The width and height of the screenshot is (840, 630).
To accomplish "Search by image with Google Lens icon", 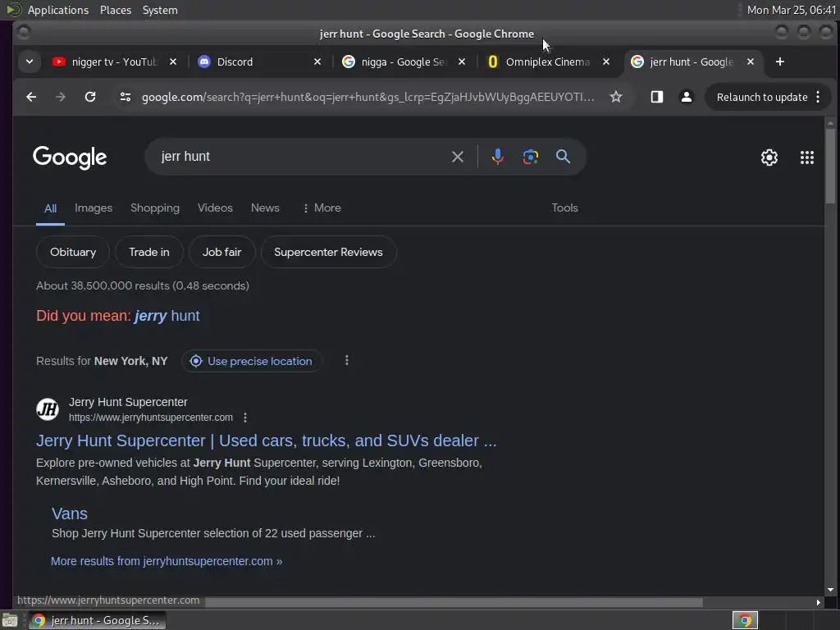I will pos(531,157).
